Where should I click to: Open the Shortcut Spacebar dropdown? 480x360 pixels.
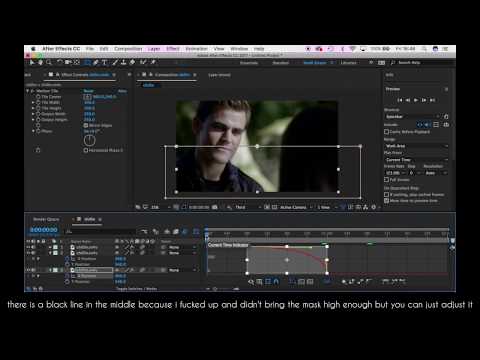[x=412, y=116]
